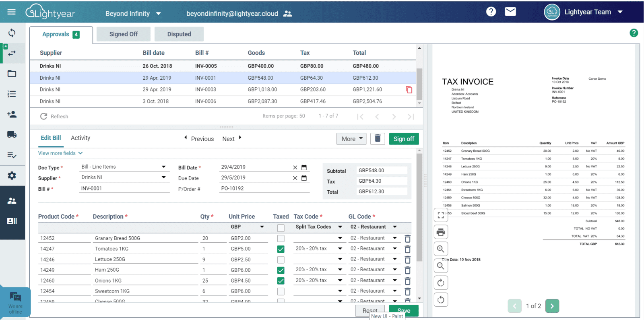
Task: Open the Doc Type dropdown
Action: (x=124, y=167)
